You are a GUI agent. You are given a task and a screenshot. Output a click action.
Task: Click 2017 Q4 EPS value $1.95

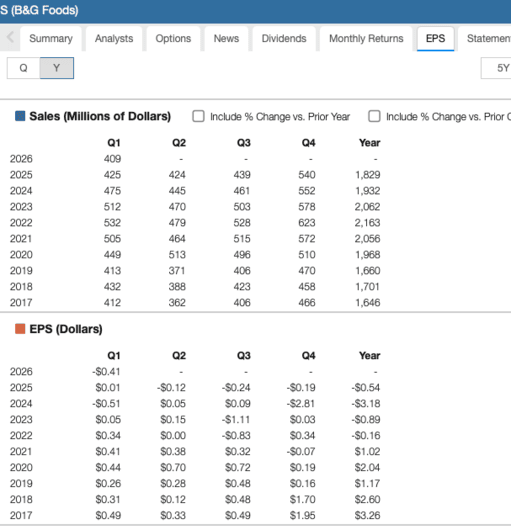tap(302, 515)
